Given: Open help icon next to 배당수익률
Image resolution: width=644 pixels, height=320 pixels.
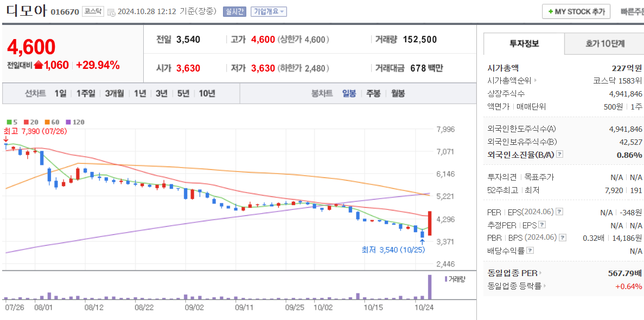Looking at the screenshot, I should point(530,250).
